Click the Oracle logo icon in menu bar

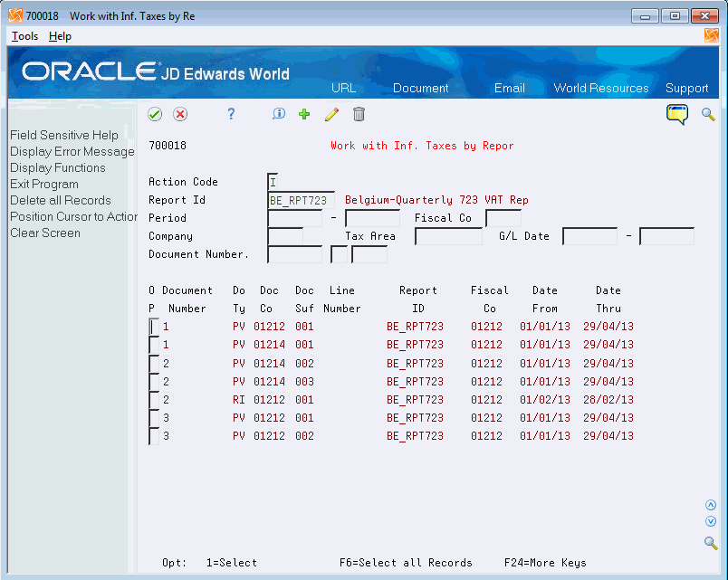[711, 35]
